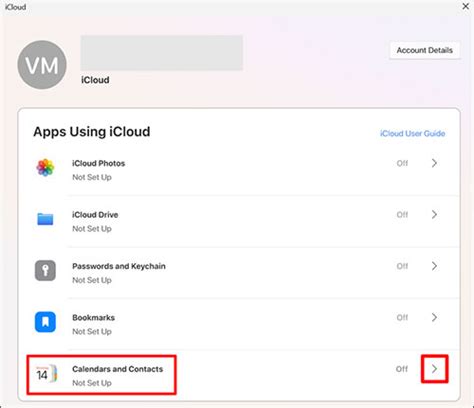Viewport: 474px width, 408px height.
Task: Click Not Set Up under Bookmarks
Action: 92,332
